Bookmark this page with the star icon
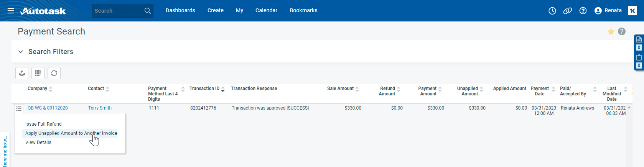 pyautogui.click(x=611, y=31)
